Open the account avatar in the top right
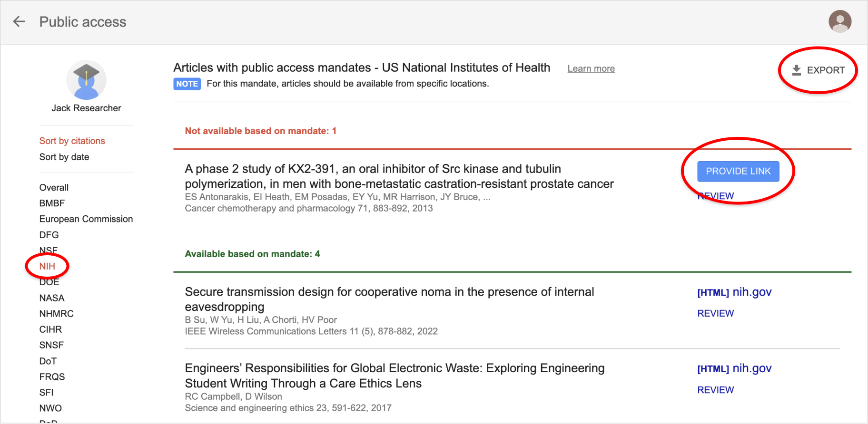Image resolution: width=868 pixels, height=424 pixels. (x=839, y=21)
